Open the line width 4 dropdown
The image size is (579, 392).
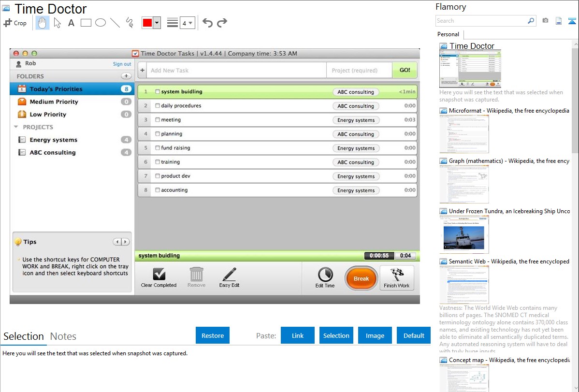pos(187,23)
